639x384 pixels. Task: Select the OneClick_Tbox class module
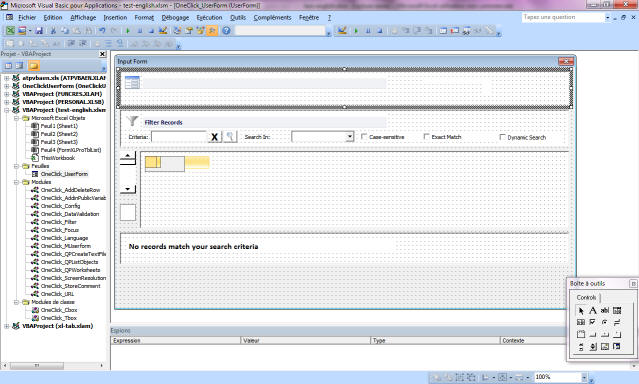(59, 318)
